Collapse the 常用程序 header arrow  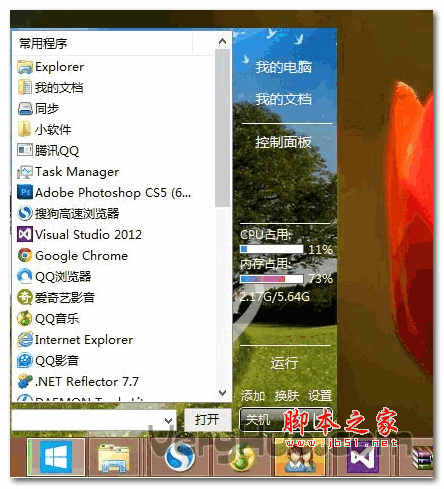coord(222,42)
